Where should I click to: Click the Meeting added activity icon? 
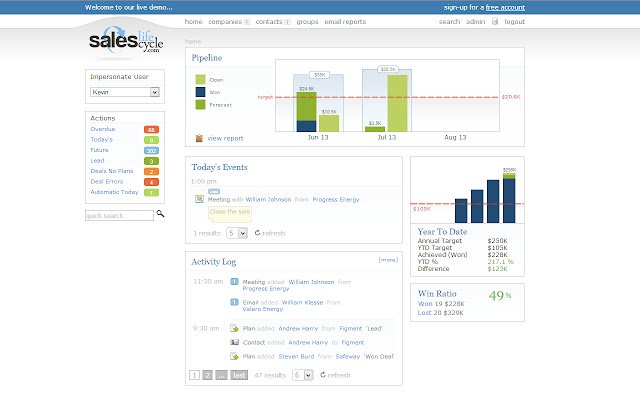pos(234,282)
